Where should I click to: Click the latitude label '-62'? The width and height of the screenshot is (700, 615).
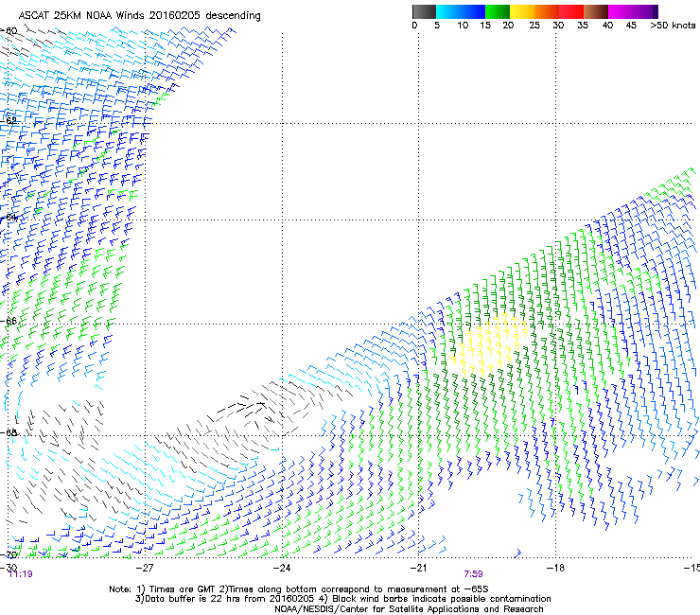(x=9, y=120)
